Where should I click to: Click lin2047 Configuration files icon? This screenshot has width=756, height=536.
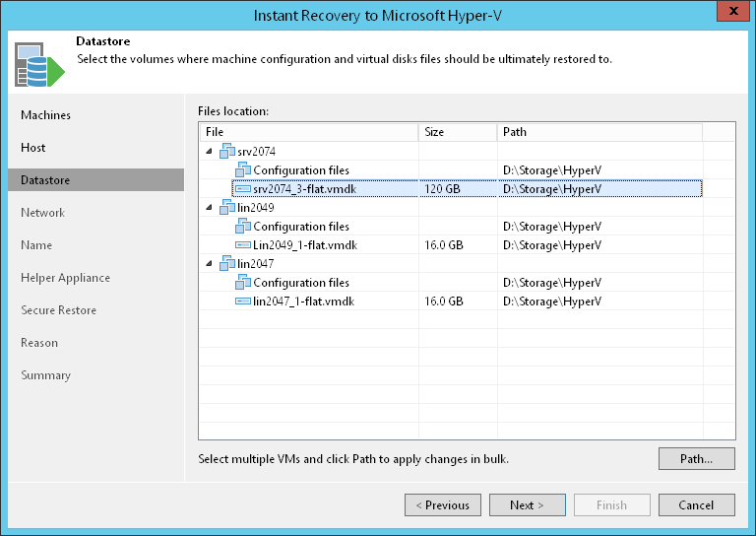pos(243,283)
